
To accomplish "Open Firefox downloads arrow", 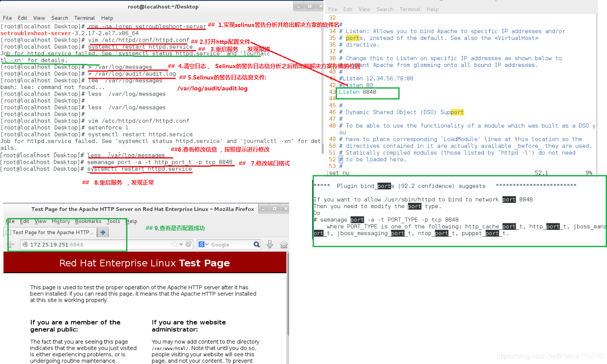I will [270, 245].
